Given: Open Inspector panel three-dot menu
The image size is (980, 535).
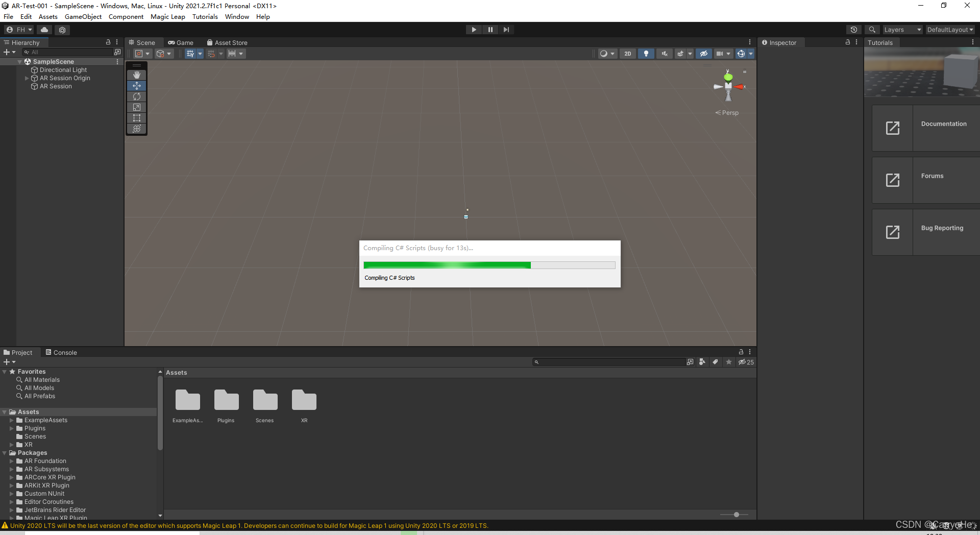Looking at the screenshot, I should click(856, 42).
